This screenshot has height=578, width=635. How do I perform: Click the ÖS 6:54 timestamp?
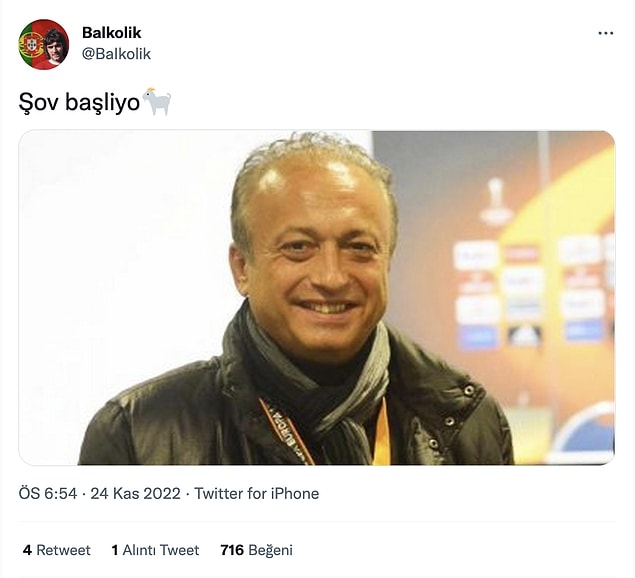click(x=48, y=493)
